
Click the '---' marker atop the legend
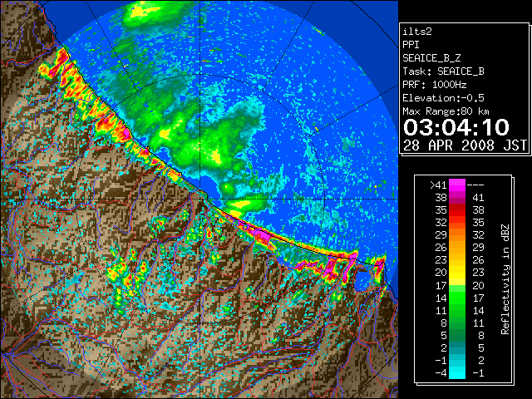point(475,185)
